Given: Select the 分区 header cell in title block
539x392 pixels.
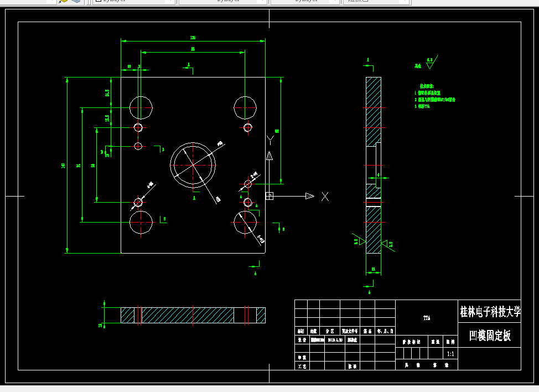Looking at the screenshot, I should click(330, 331).
